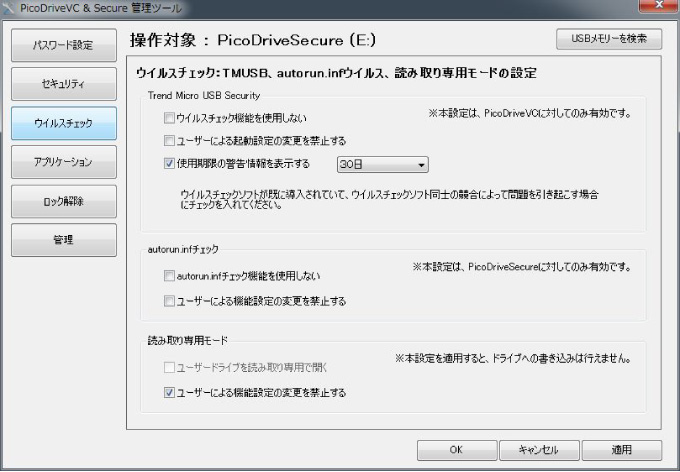Click the PicoDriveVC title bar app icon

(x=10, y=7)
